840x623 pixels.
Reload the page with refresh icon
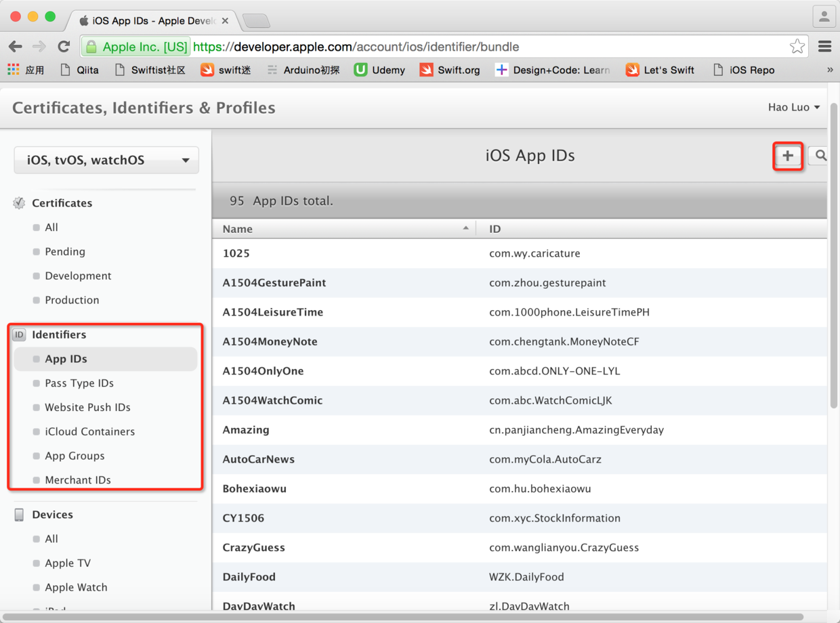(64, 47)
